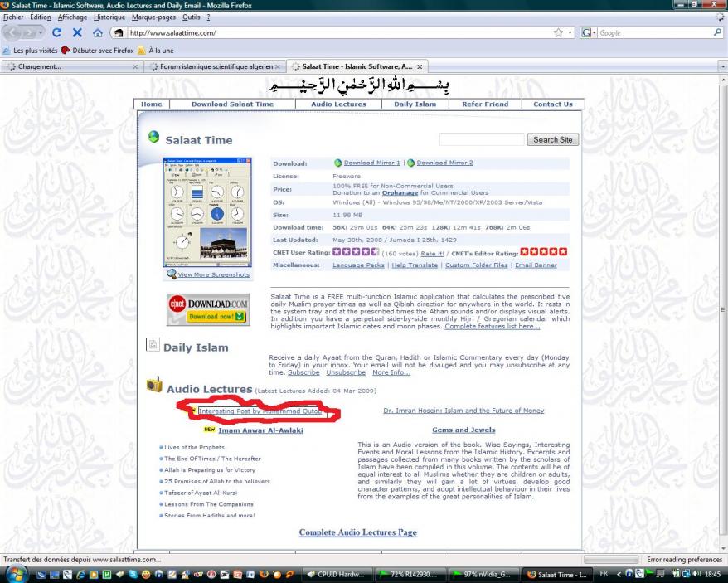Launch Internet Explorer from the quick launch bar

[80, 575]
